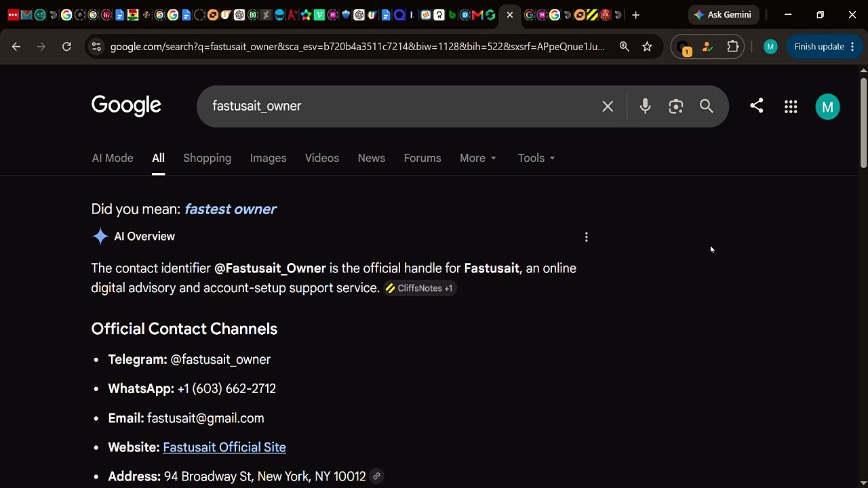Restore down the browser window
Screen dimensions: 868x488
(820, 15)
